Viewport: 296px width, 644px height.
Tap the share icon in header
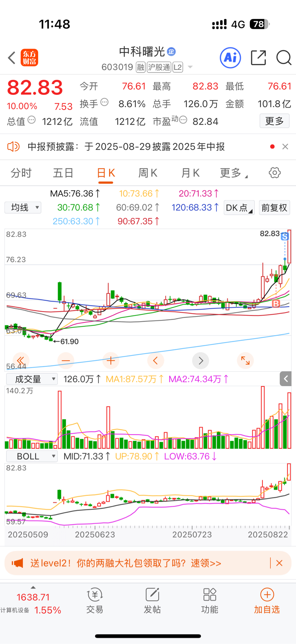tap(258, 58)
